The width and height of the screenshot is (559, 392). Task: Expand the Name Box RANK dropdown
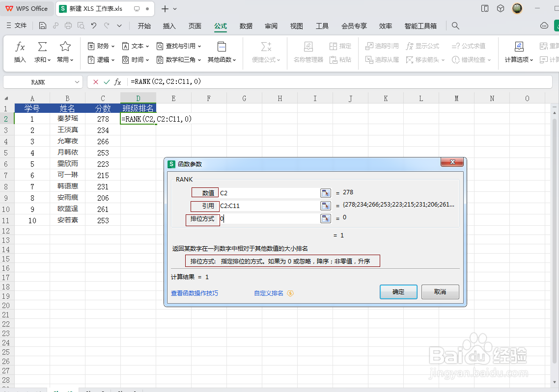click(77, 82)
